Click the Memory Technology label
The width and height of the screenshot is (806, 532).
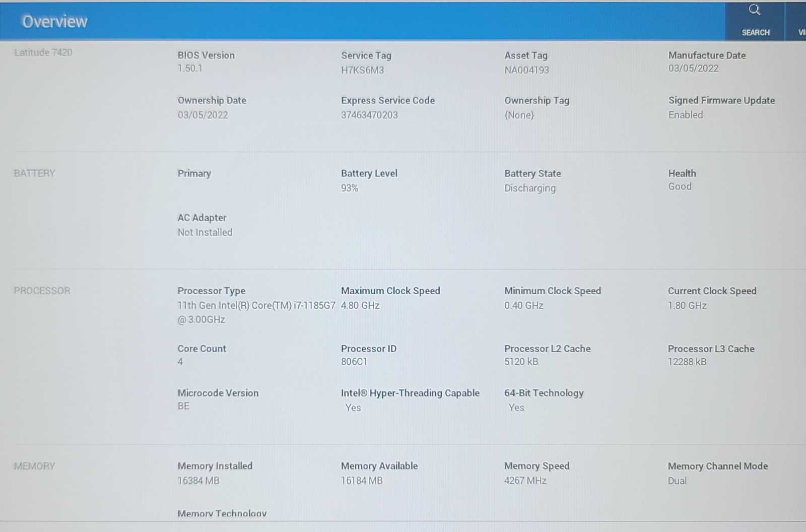(222, 513)
